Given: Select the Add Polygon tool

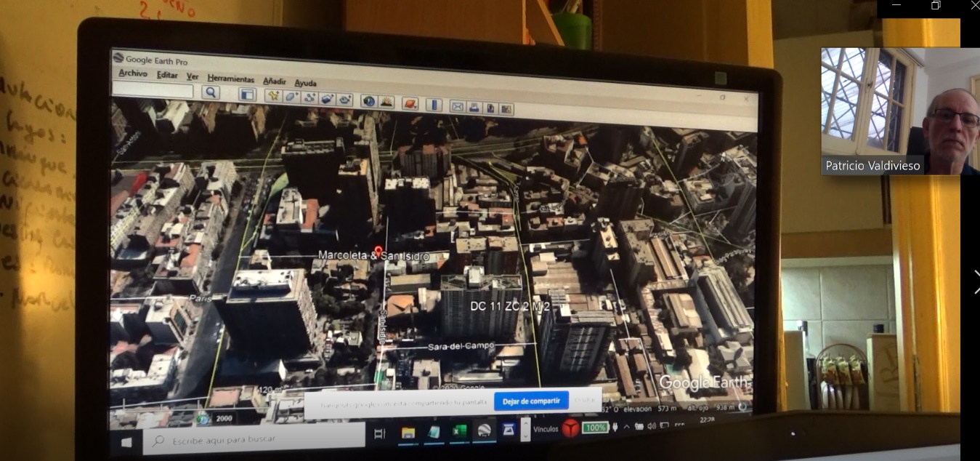Looking at the screenshot, I should pyautogui.click(x=291, y=96).
